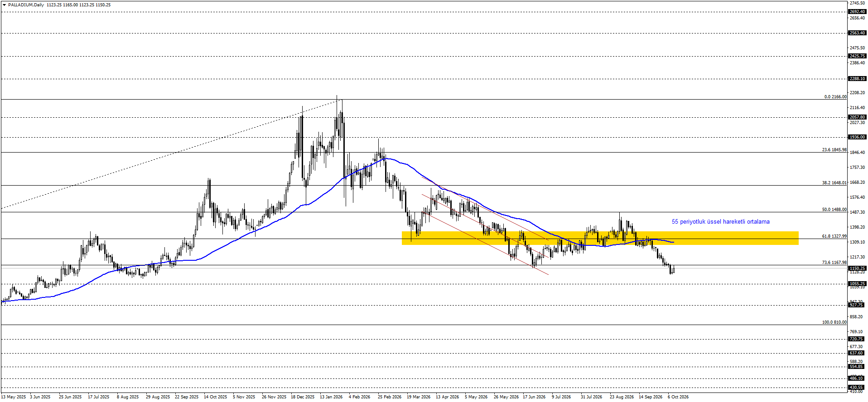Click the triangle arrow beside PALLADIUM,Daily title

(5, 5)
